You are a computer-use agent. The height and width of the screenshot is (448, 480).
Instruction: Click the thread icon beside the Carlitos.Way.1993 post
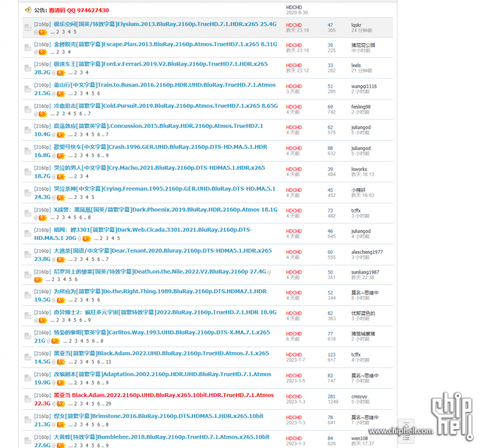(28, 336)
